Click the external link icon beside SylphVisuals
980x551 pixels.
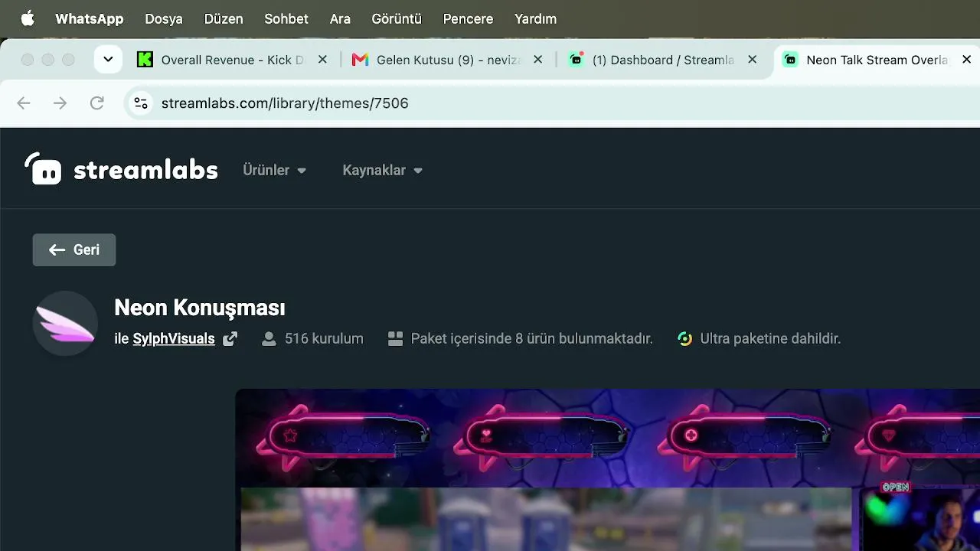(230, 338)
